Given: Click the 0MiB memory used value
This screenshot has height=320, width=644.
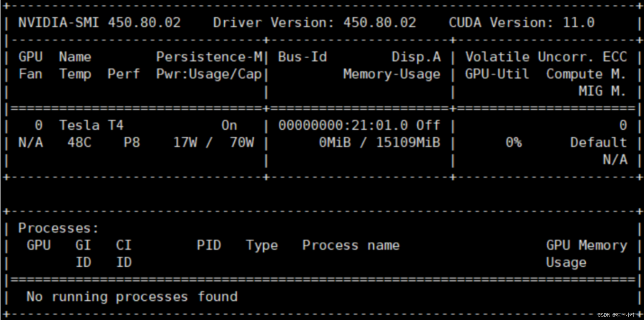Looking at the screenshot, I should [335, 142].
